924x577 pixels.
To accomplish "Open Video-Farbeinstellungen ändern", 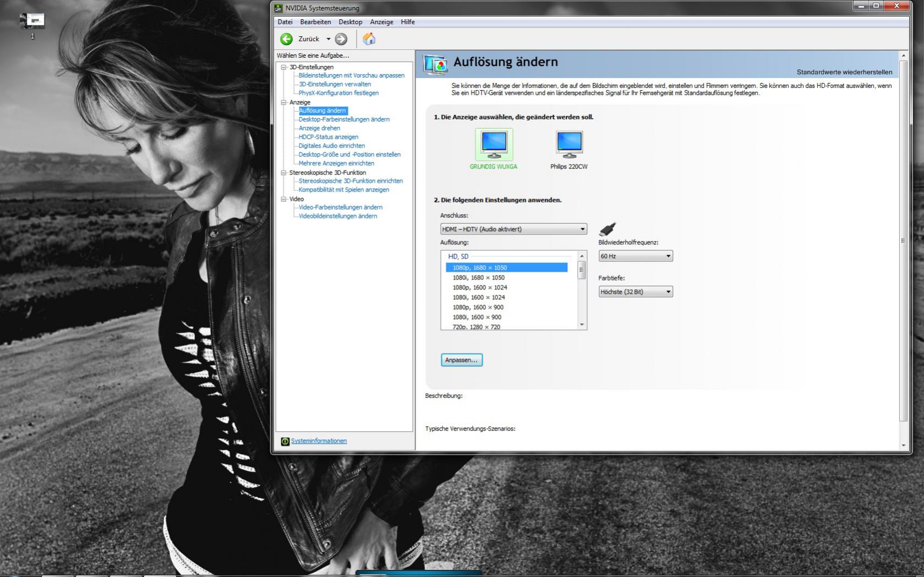I will pyautogui.click(x=341, y=207).
